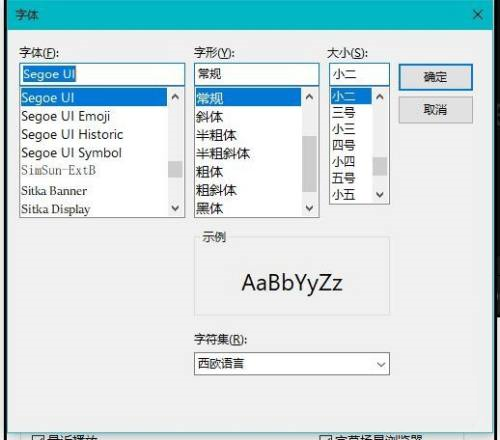This screenshot has width=500, height=440.
Task: Select size 小五
Action: point(351,194)
